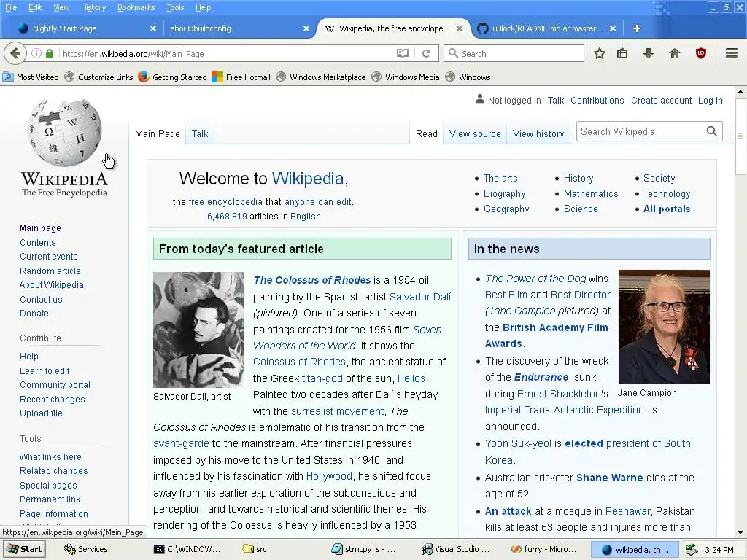Select the Talk page tab
The image size is (747, 560).
[x=200, y=134]
